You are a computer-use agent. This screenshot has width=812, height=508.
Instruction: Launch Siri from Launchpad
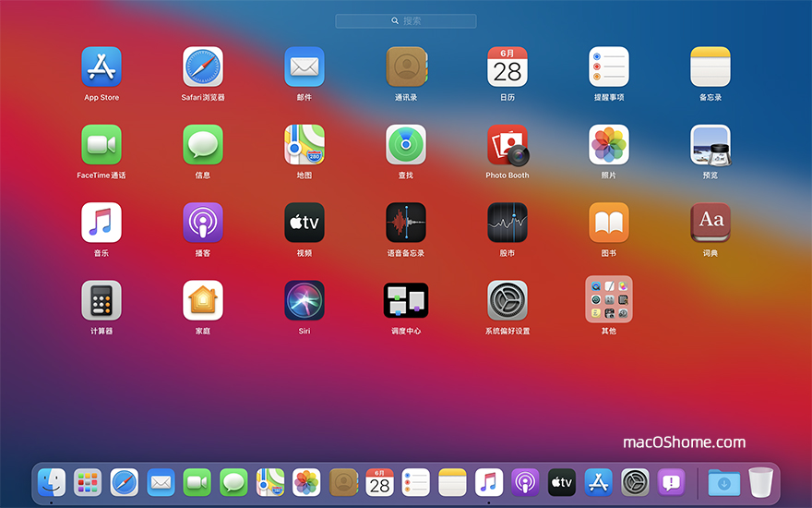coord(304,300)
